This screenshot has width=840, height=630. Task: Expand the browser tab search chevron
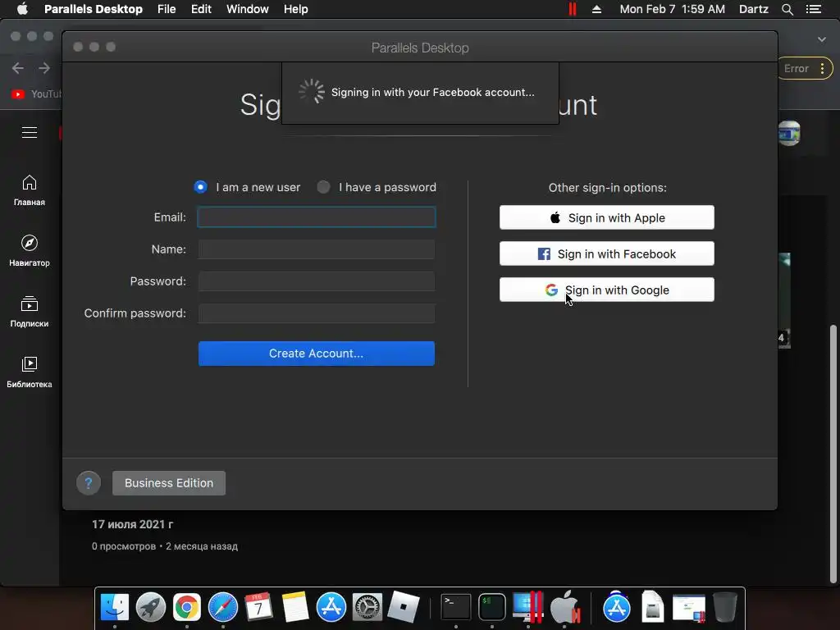pyautogui.click(x=822, y=39)
